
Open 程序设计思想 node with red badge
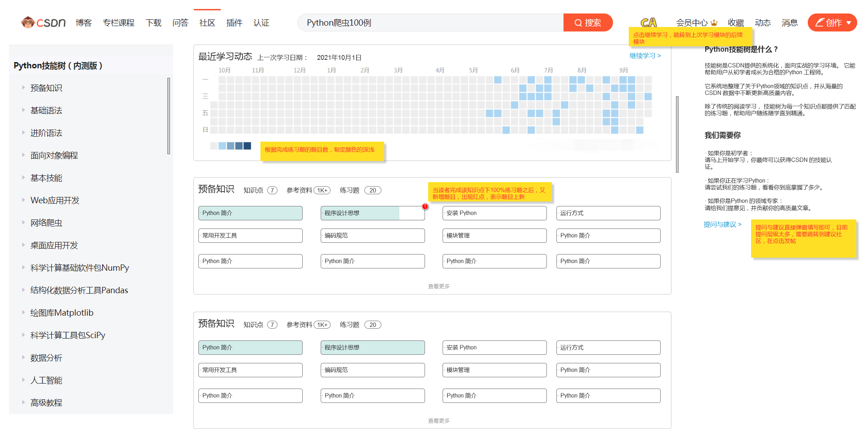[373, 213]
